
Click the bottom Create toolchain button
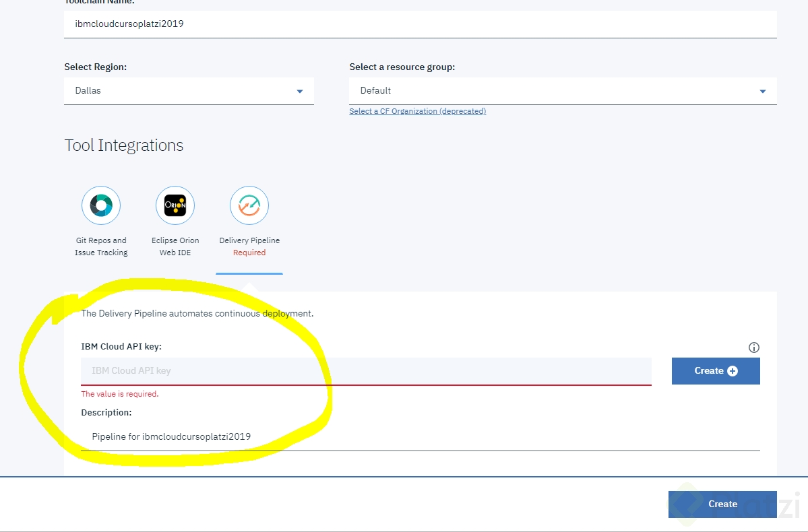722,504
